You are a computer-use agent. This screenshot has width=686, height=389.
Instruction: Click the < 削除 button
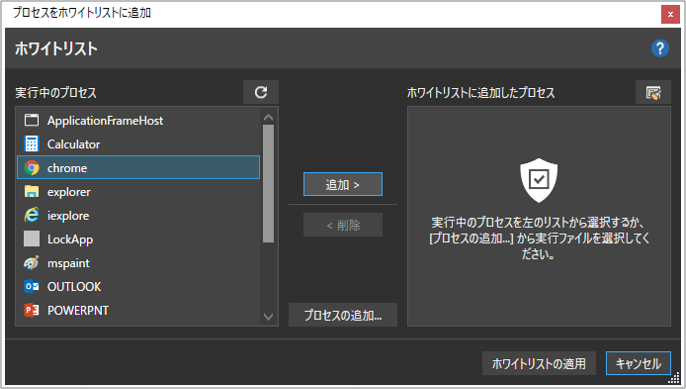pos(343,225)
